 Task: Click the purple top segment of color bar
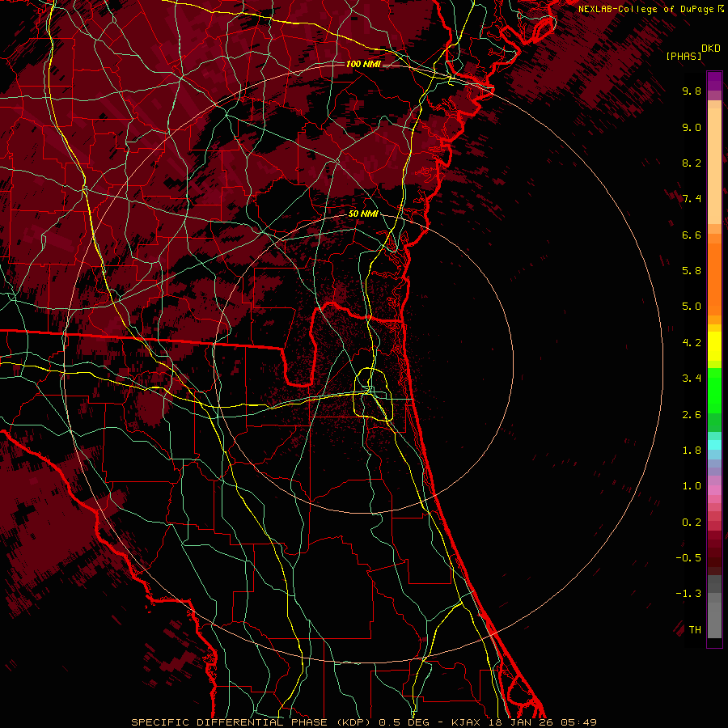point(714,81)
